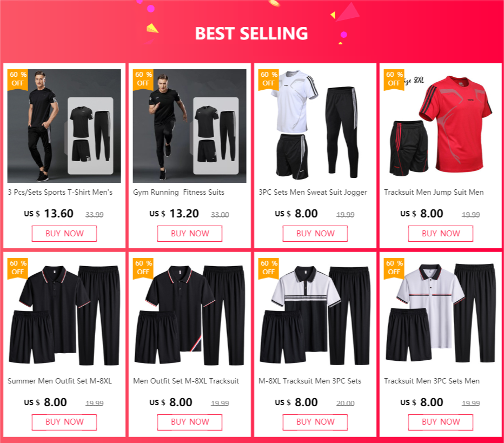Click the title 'Men Outfit Set M-8XL Tracksuit'

[186, 381]
